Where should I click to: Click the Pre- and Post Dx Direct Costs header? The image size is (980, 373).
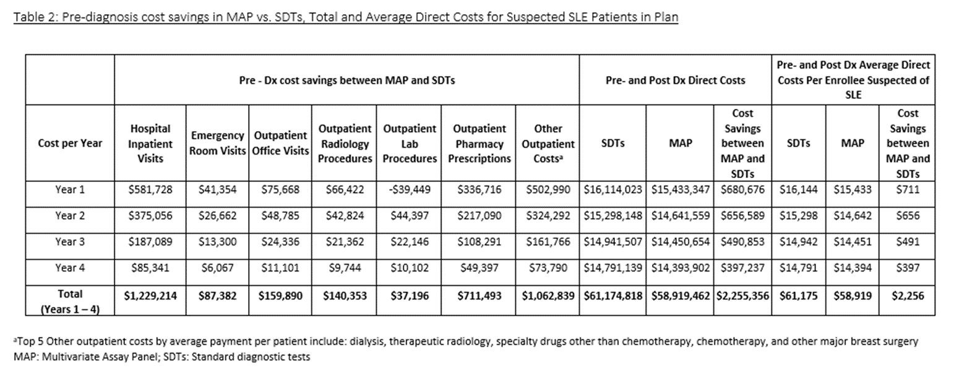tap(675, 80)
